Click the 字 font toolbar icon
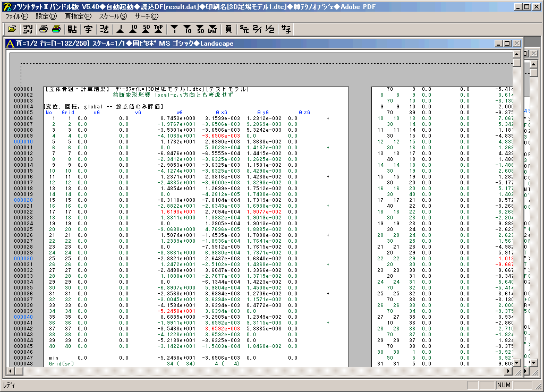544x392 pixels. (88, 29)
